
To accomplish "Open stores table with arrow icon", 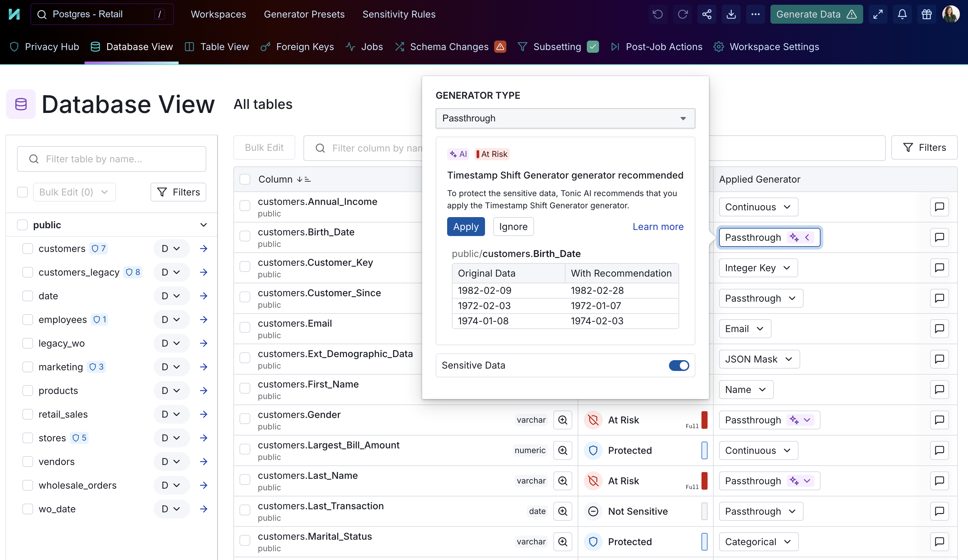I will click(204, 438).
